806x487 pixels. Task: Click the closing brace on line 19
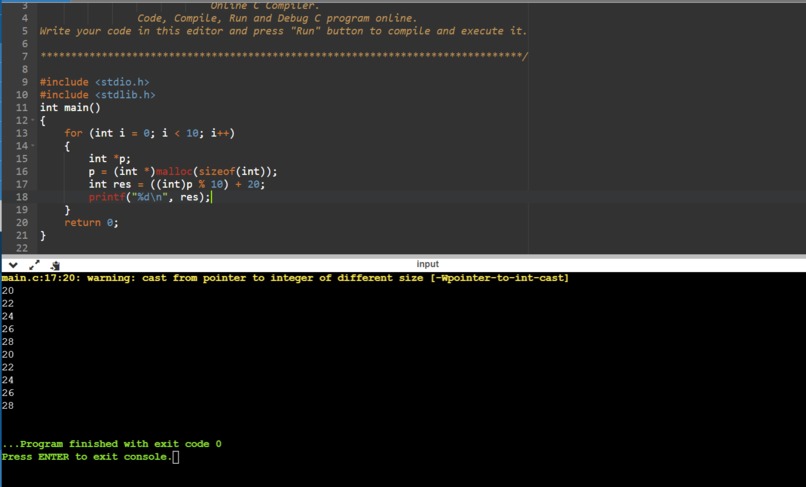(67, 210)
